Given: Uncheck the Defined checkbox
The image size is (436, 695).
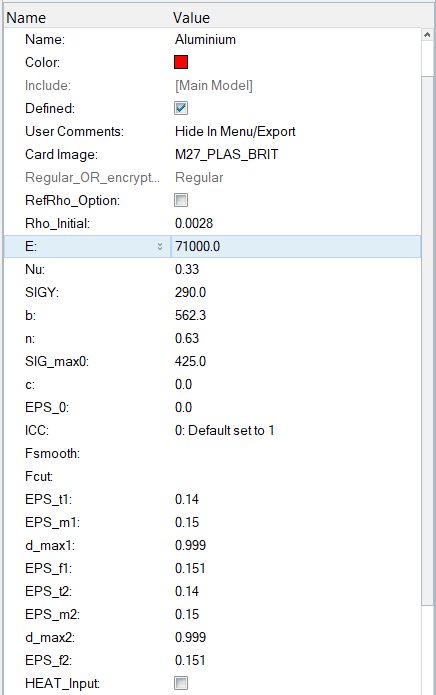Looking at the screenshot, I should pyautogui.click(x=181, y=108).
